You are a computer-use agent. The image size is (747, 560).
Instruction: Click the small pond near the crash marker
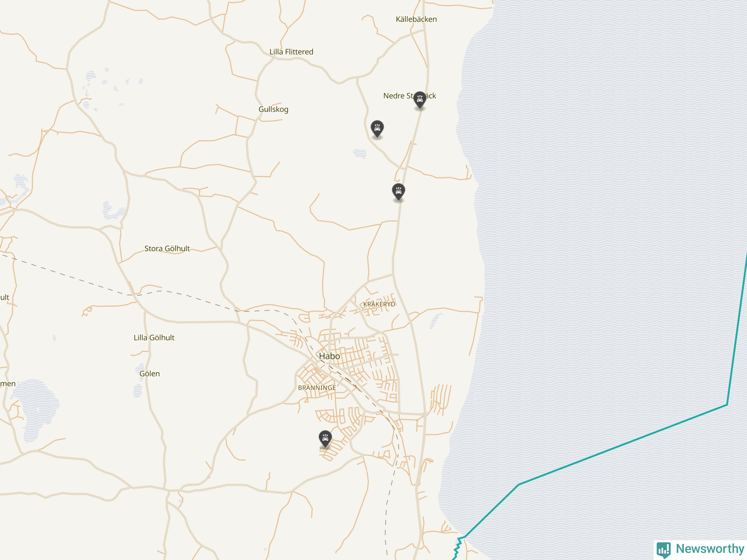pyautogui.click(x=360, y=154)
